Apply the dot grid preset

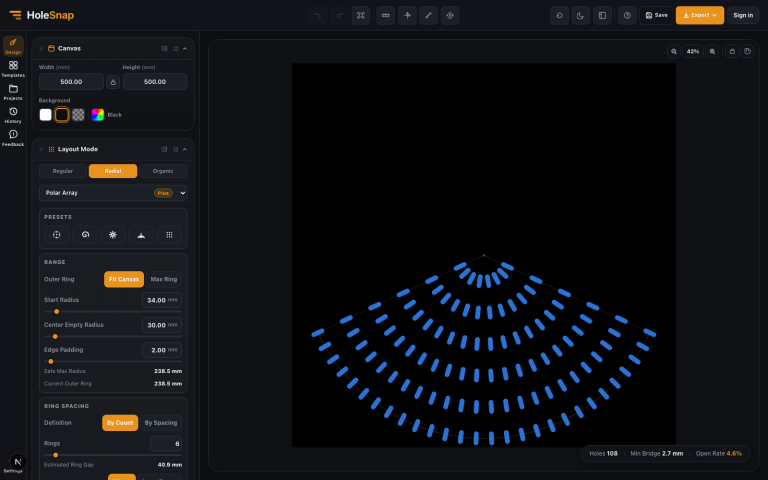coord(169,235)
